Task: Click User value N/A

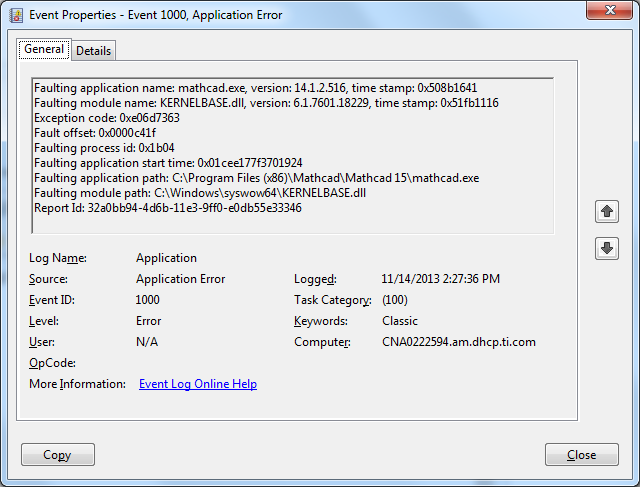Action: pos(147,342)
